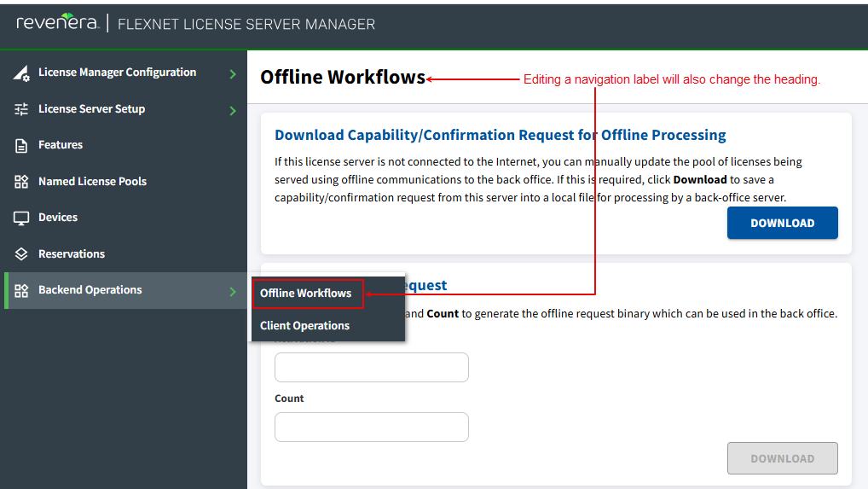Click the greyed-out DOWNLOAD button
868x489 pixels.
(782, 458)
